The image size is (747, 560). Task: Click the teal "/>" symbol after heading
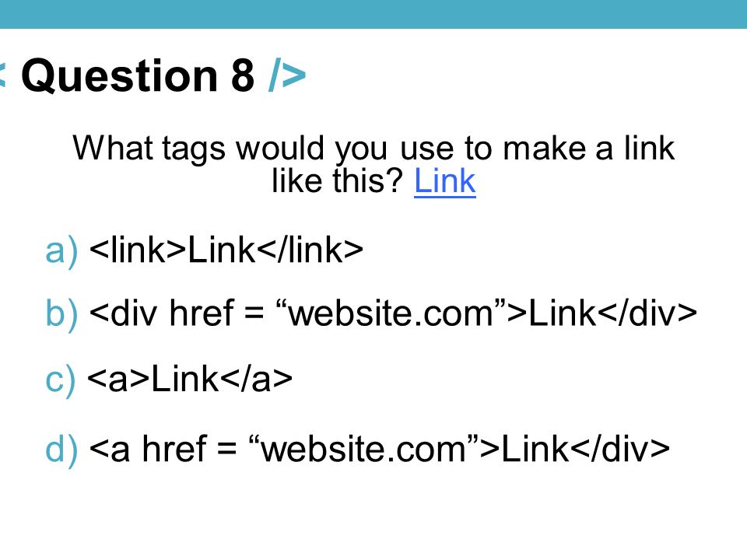[x=287, y=75]
